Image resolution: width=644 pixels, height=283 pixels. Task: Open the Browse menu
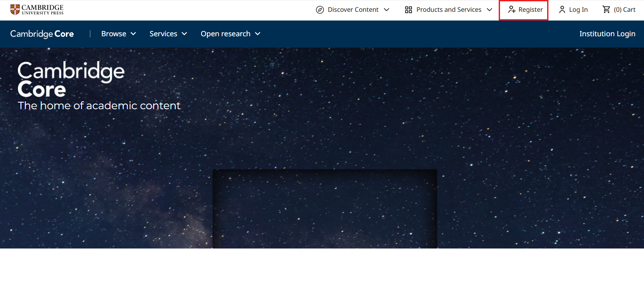click(x=119, y=34)
